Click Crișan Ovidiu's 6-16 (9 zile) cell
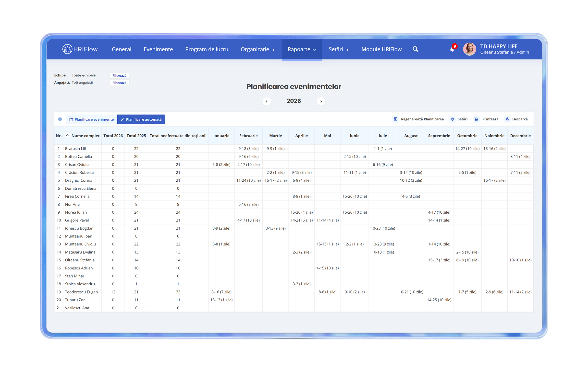The height and width of the screenshot is (372, 588). 383,164
